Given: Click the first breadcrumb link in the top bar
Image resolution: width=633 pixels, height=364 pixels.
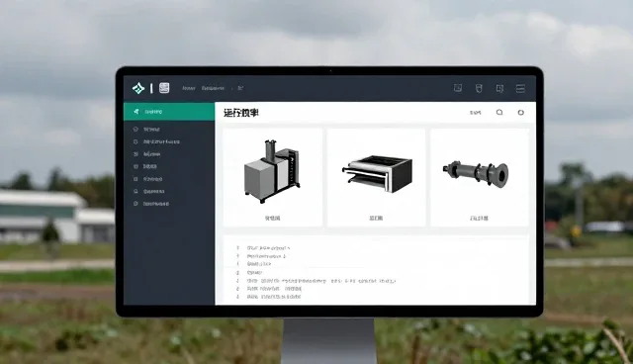Looking at the screenshot, I should pyautogui.click(x=189, y=88).
